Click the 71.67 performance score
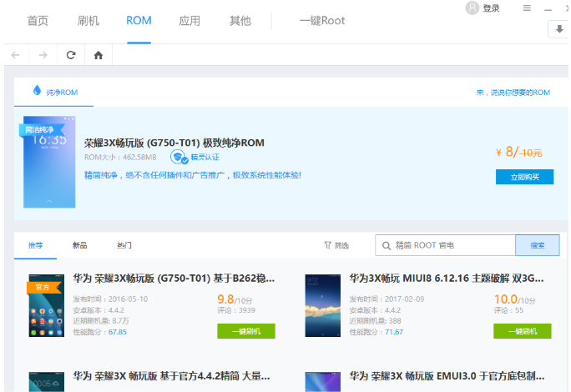The width and height of the screenshot is (571, 392). [394, 332]
